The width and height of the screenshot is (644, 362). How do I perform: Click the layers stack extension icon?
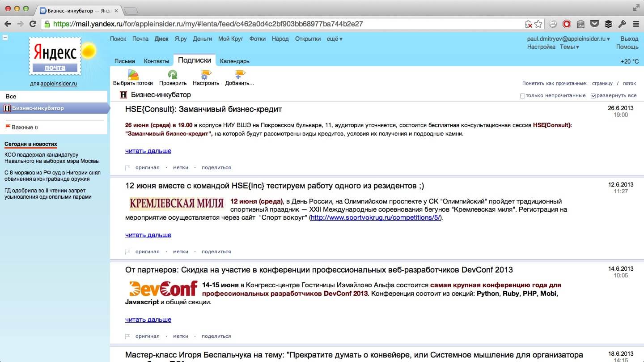(x=608, y=24)
